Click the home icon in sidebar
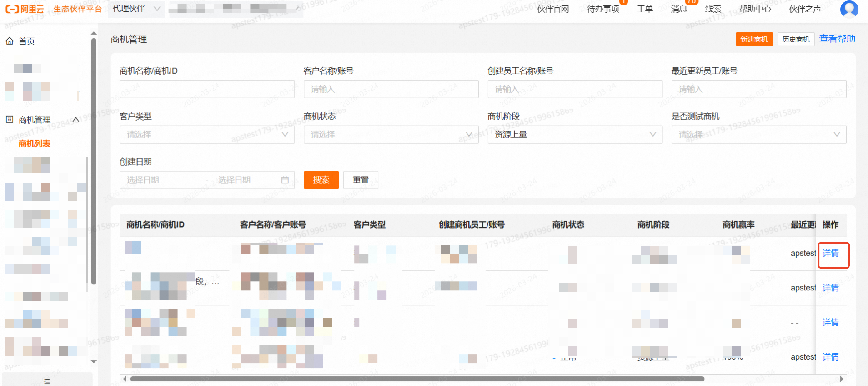This screenshot has height=386, width=868. pyautogui.click(x=10, y=41)
